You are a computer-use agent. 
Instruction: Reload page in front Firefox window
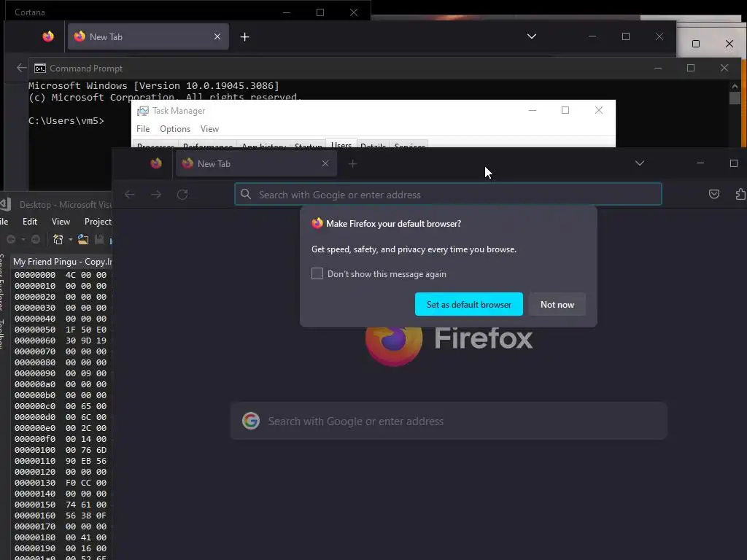182,194
